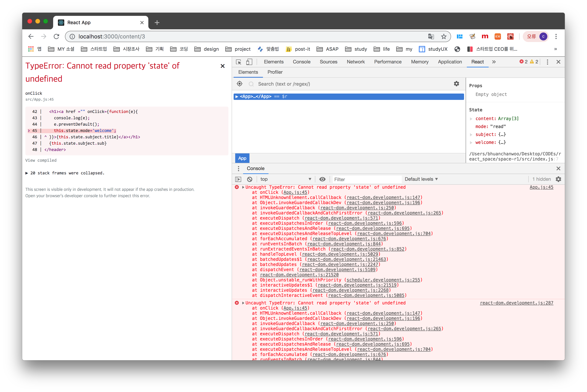Viewport: 587px width, 392px height.
Task: Click the inspect element picker icon
Action: (x=238, y=62)
